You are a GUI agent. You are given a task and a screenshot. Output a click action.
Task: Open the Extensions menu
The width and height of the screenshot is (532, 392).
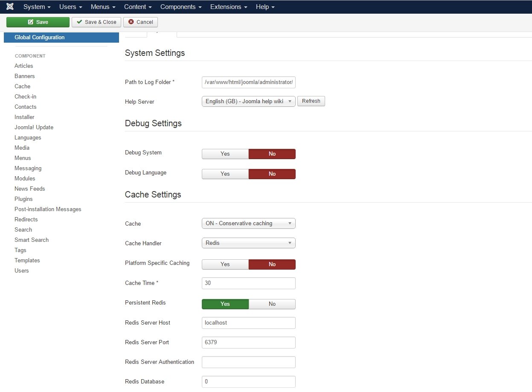(229, 7)
